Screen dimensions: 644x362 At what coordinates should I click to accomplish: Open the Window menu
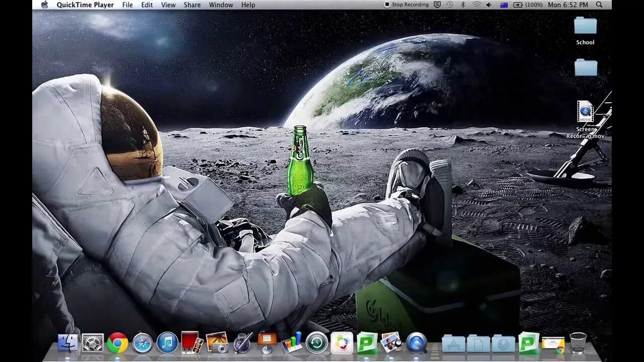pos(221,5)
